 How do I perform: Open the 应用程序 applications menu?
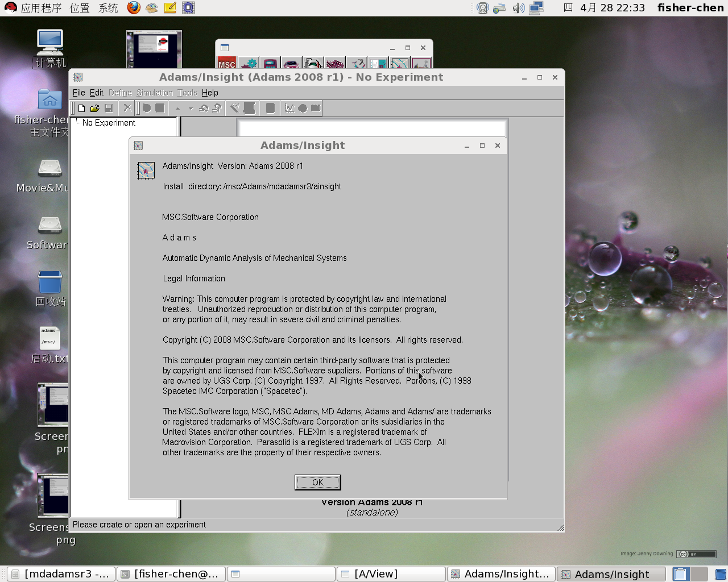click(41, 8)
